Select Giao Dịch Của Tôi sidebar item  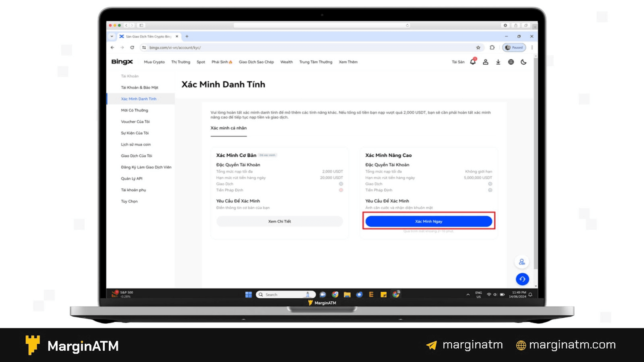[x=137, y=156]
